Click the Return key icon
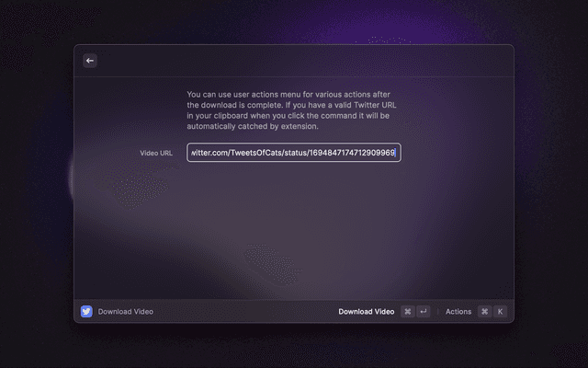The height and width of the screenshot is (368, 588). pos(423,312)
